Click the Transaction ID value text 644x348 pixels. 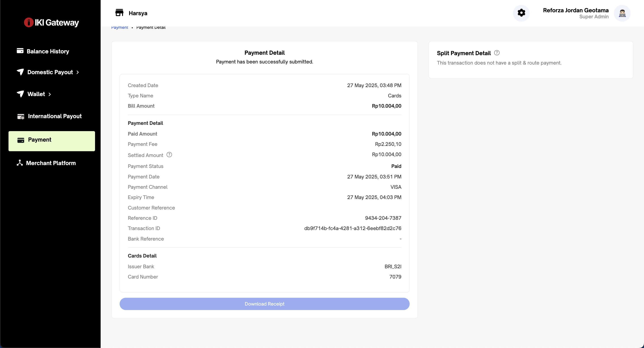(x=352, y=229)
